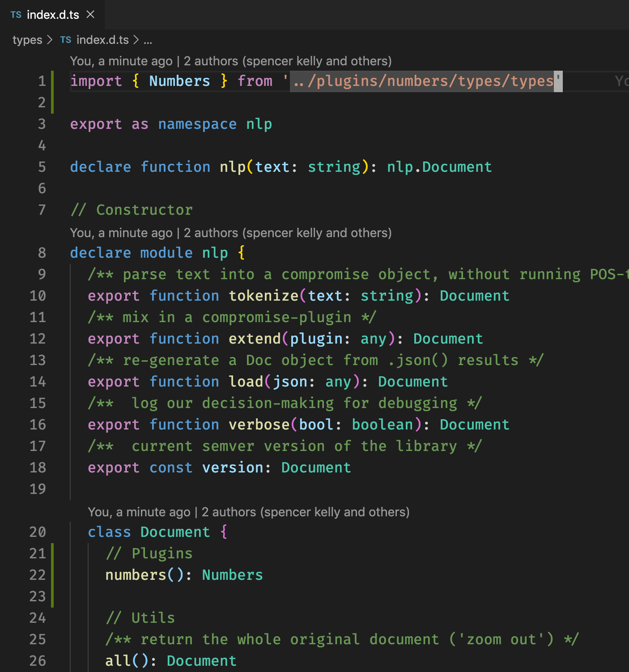Click the TS icon in the breadcrumb
The height and width of the screenshot is (672, 629).
66,40
